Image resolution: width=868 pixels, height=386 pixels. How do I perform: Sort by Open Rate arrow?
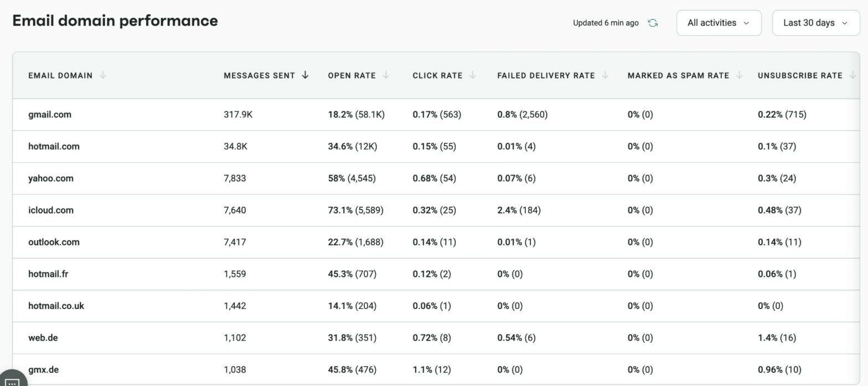pyautogui.click(x=386, y=75)
